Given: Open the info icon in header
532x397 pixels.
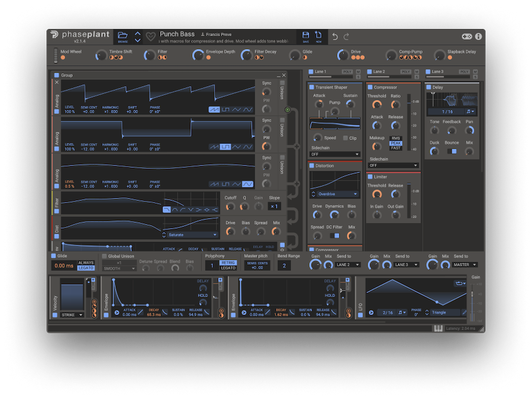Looking at the screenshot, I should tap(478, 36).
